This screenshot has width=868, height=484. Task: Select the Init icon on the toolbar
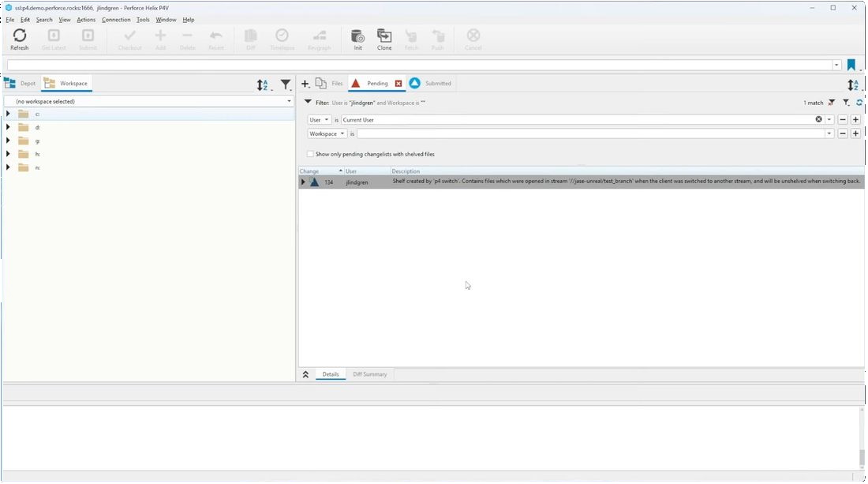pos(357,36)
